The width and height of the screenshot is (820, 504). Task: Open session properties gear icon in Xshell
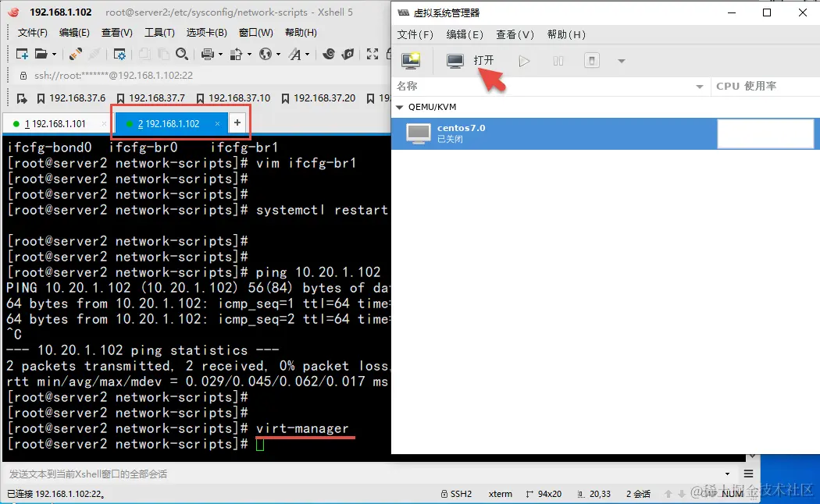(x=119, y=54)
